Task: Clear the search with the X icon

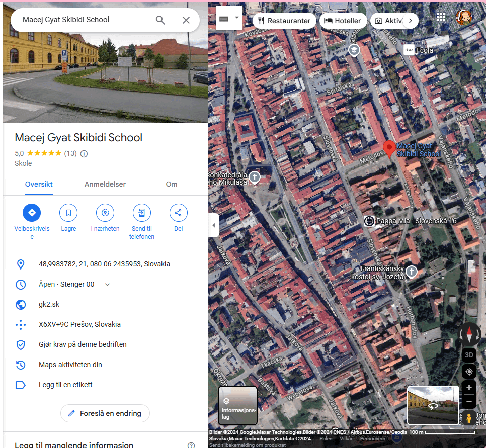Action: (x=186, y=20)
